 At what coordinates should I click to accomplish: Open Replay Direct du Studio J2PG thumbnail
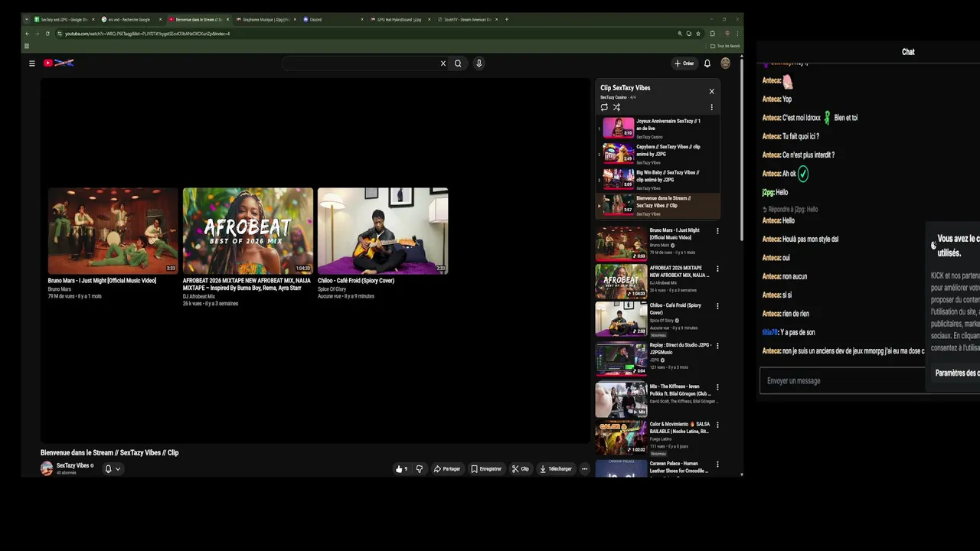pyautogui.click(x=621, y=359)
